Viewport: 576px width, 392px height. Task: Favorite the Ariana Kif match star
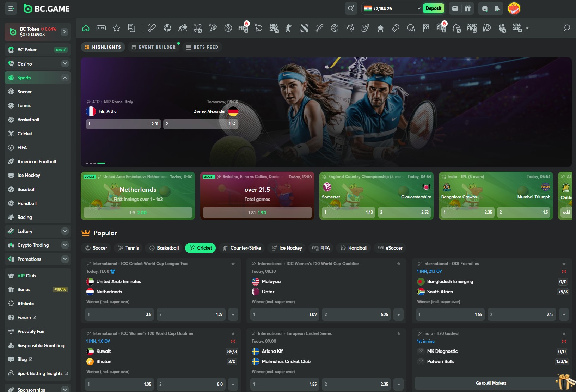tap(399, 333)
